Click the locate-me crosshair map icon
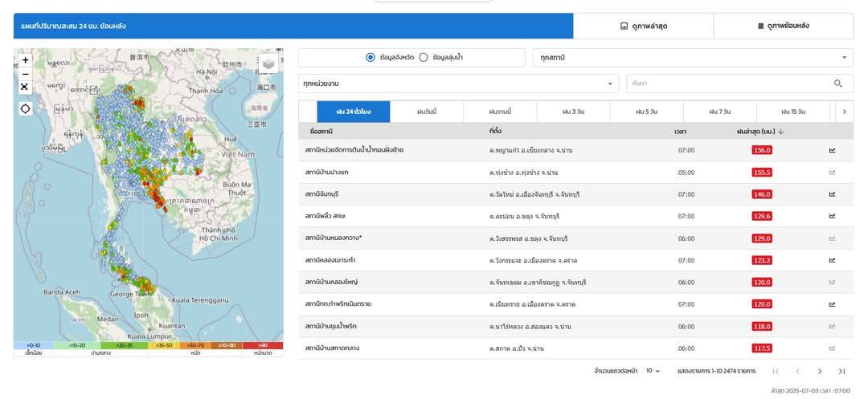The height and width of the screenshot is (403, 868). click(x=25, y=108)
